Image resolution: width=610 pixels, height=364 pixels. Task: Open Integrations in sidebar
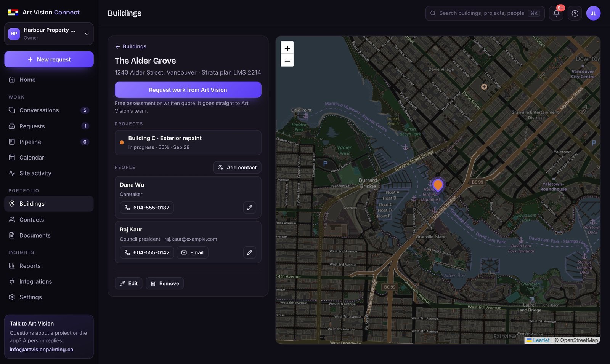[x=49, y=281]
